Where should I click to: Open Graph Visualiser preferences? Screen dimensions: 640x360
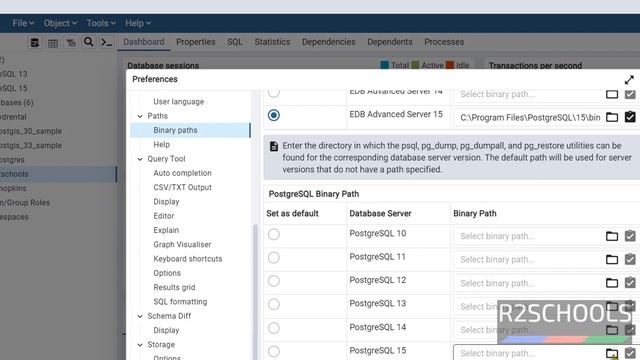click(x=182, y=244)
